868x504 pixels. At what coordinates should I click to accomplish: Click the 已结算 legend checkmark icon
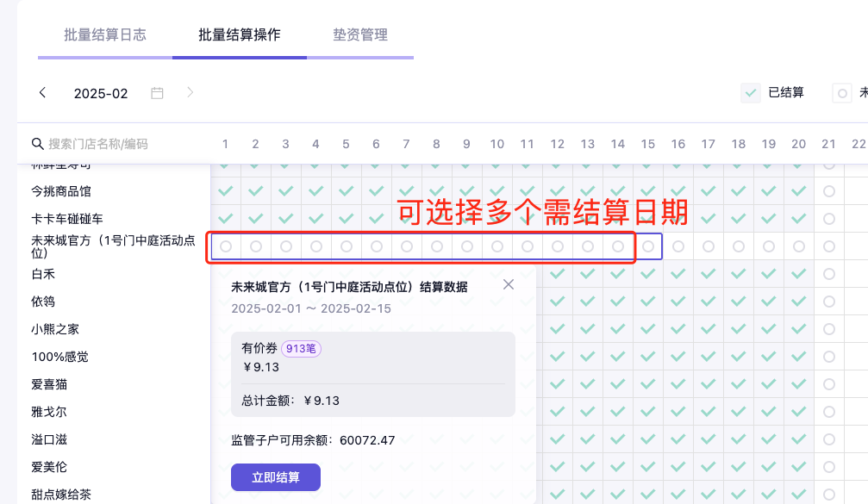[751, 92]
